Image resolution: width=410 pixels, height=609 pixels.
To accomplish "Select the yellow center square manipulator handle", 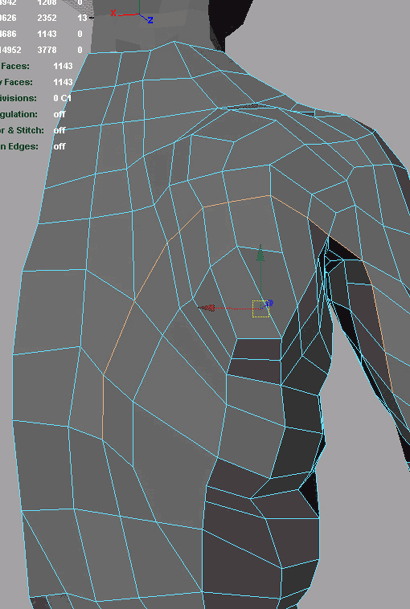I will (261, 309).
